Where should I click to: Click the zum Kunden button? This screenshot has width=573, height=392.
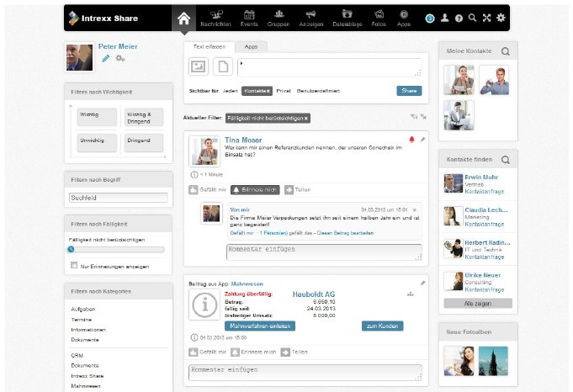[x=382, y=326]
